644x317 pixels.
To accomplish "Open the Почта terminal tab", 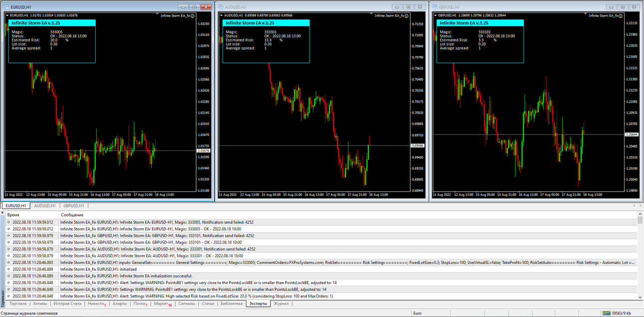I will tap(140, 303).
